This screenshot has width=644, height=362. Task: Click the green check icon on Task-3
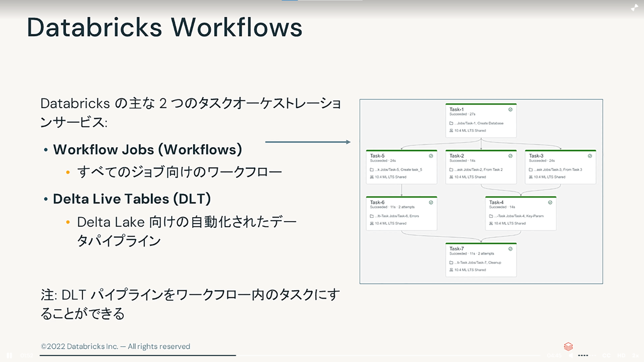(590, 156)
